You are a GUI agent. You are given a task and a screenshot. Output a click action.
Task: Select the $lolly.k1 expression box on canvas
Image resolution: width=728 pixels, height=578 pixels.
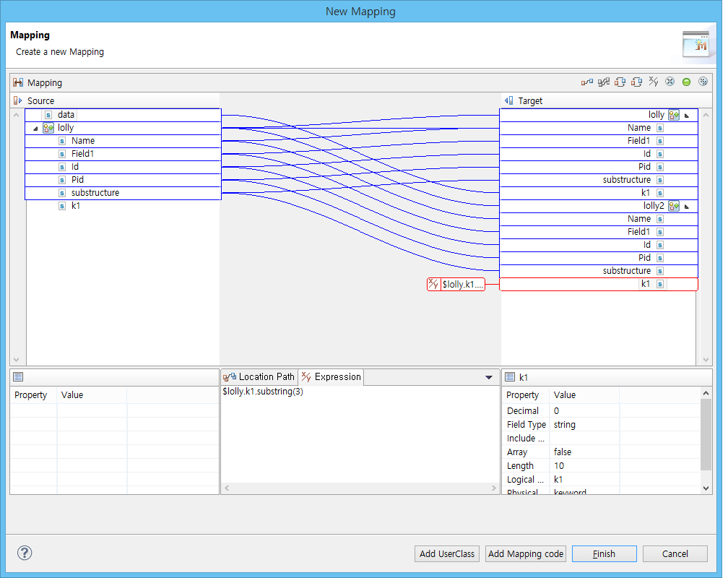click(x=455, y=284)
